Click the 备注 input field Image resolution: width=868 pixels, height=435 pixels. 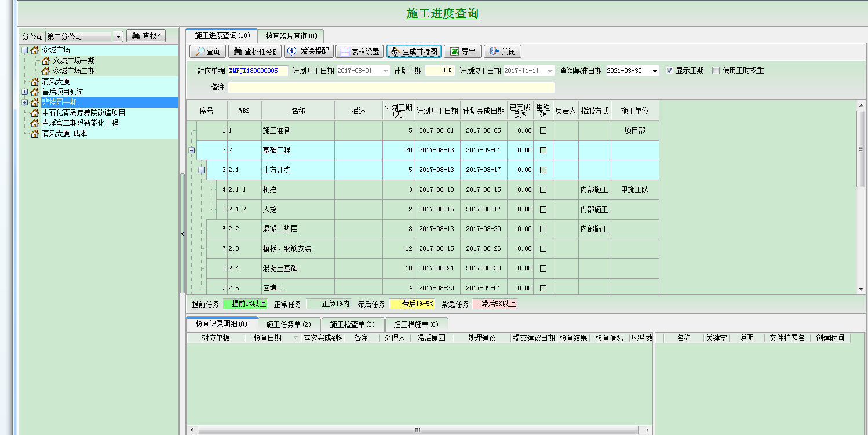click(x=391, y=87)
